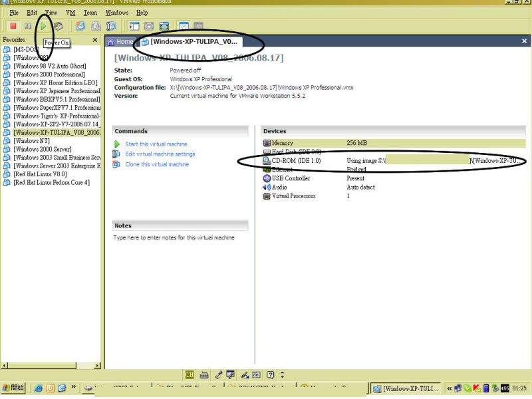Open the Help menu
532x399 pixels.
point(142,13)
